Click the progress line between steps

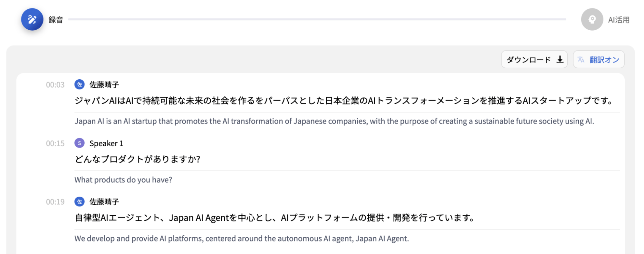[317, 19]
